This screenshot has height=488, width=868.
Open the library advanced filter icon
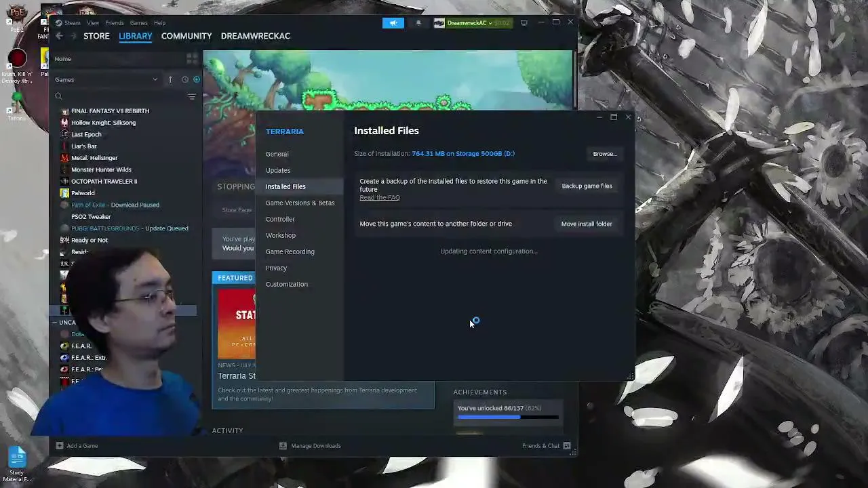[x=192, y=97]
